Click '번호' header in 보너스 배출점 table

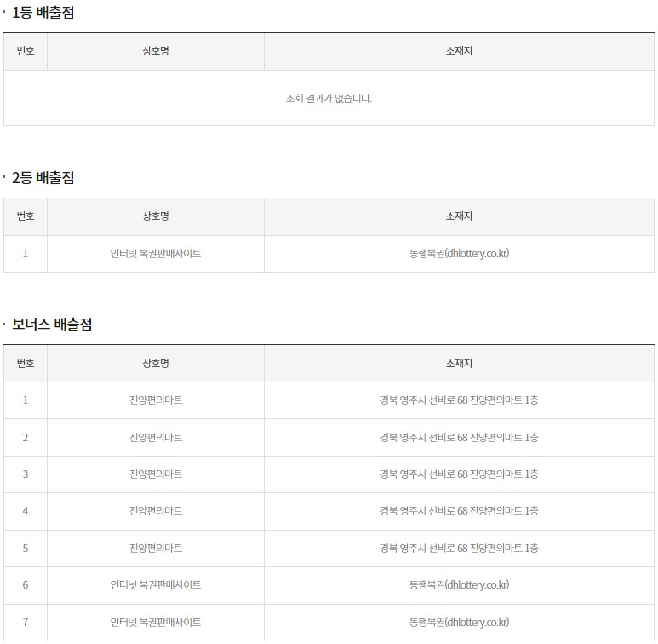coord(26,364)
